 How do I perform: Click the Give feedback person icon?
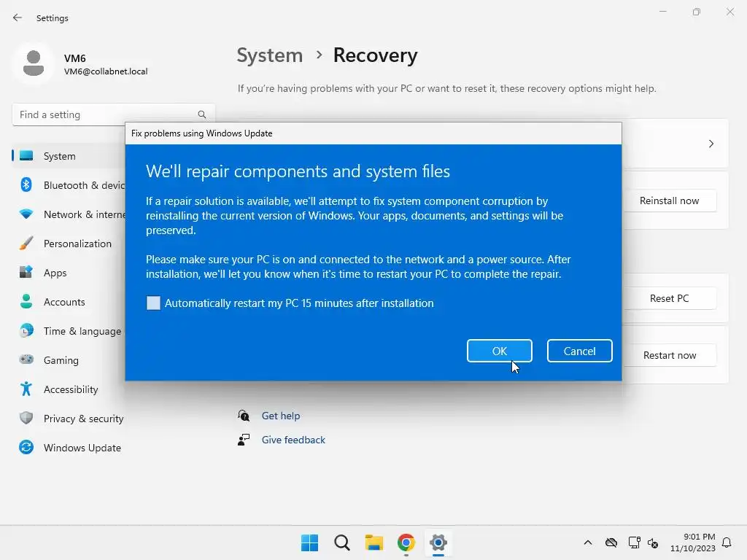244,440
